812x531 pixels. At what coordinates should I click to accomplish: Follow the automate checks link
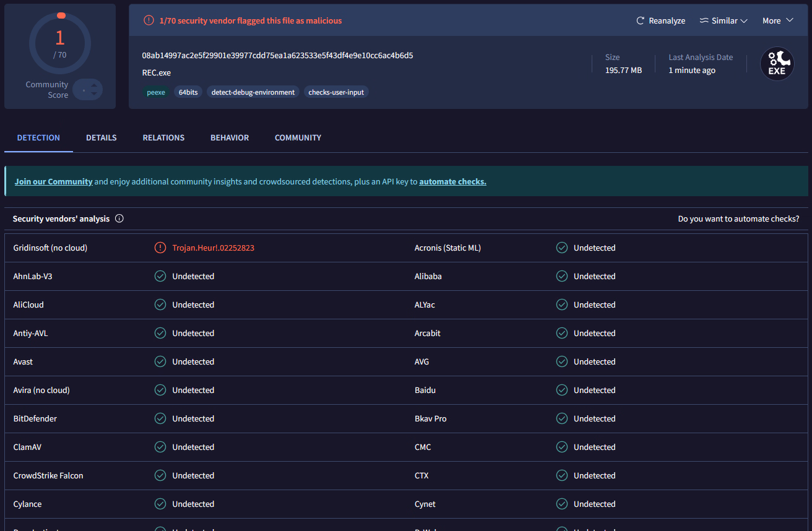[x=452, y=181]
